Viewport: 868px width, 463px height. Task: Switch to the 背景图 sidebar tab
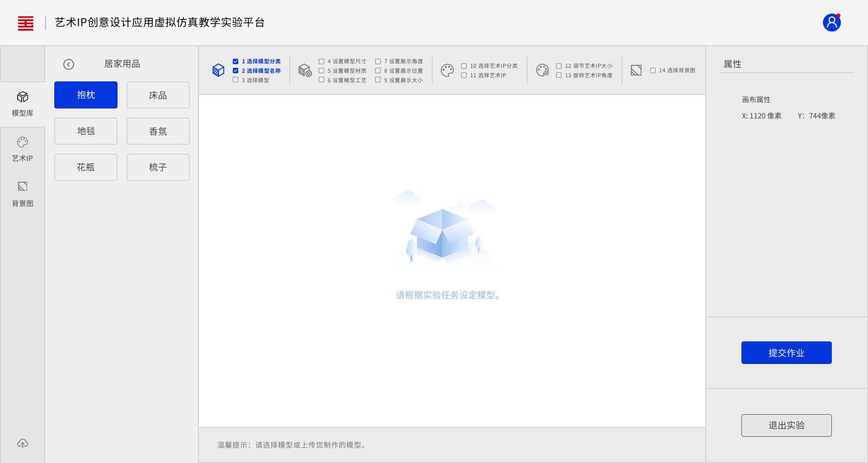pos(23,194)
